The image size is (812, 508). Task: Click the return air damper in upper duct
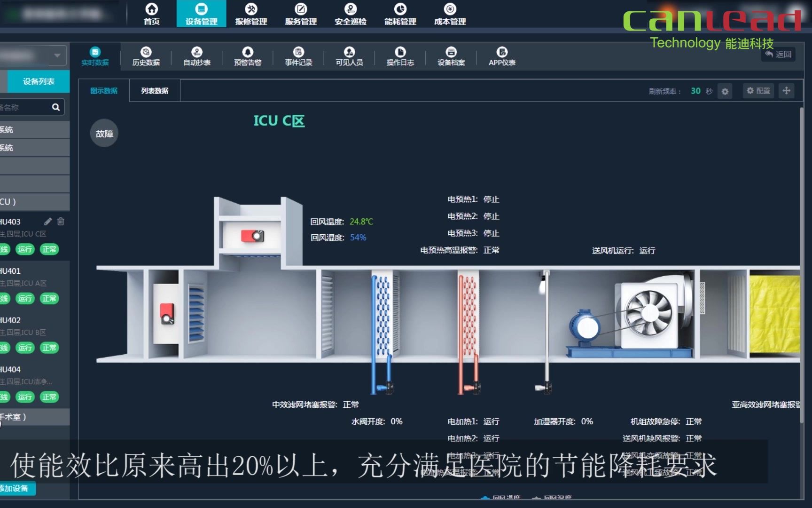(x=253, y=236)
